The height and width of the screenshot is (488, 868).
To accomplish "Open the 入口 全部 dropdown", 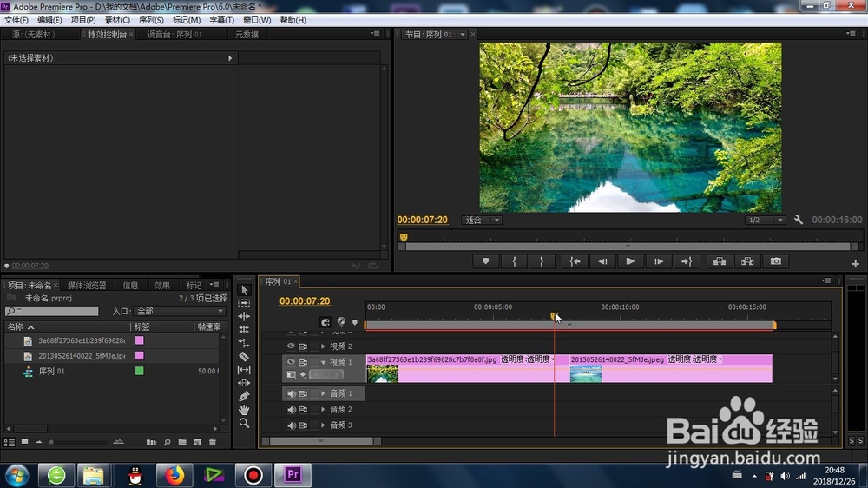I will coord(180,312).
